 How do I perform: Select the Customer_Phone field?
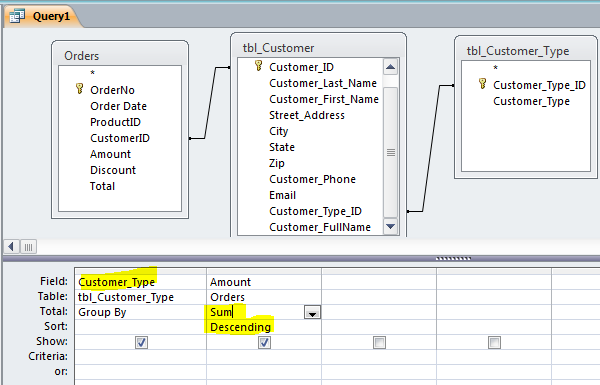tap(312, 179)
